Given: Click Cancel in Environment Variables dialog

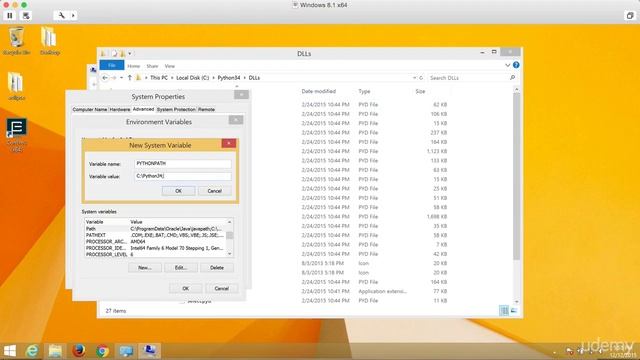Looking at the screenshot, I should [222, 288].
